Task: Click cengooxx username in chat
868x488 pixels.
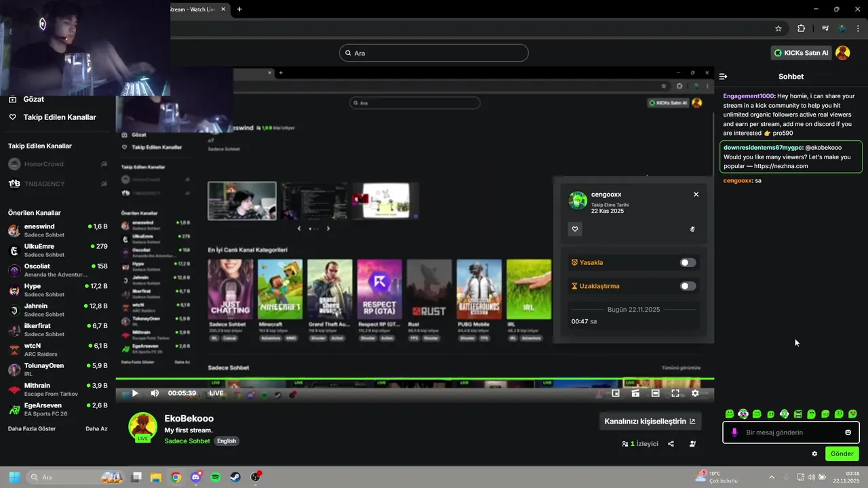Action: 737,180
